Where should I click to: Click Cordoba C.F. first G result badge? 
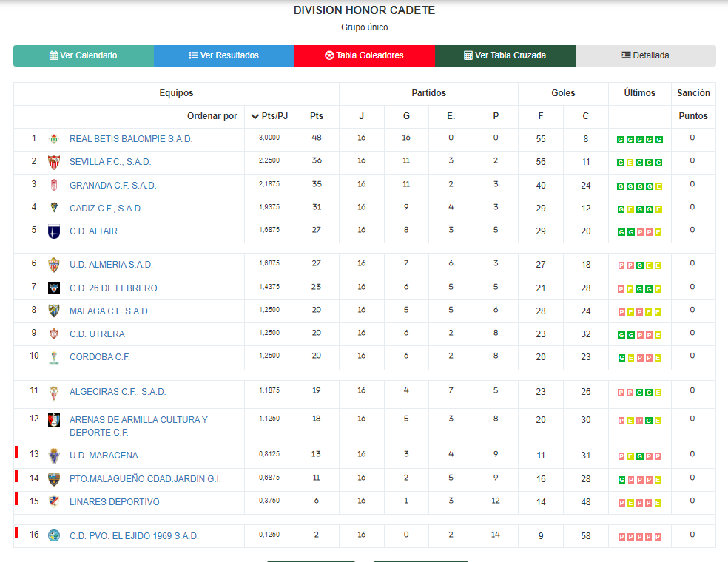pyautogui.click(x=621, y=358)
